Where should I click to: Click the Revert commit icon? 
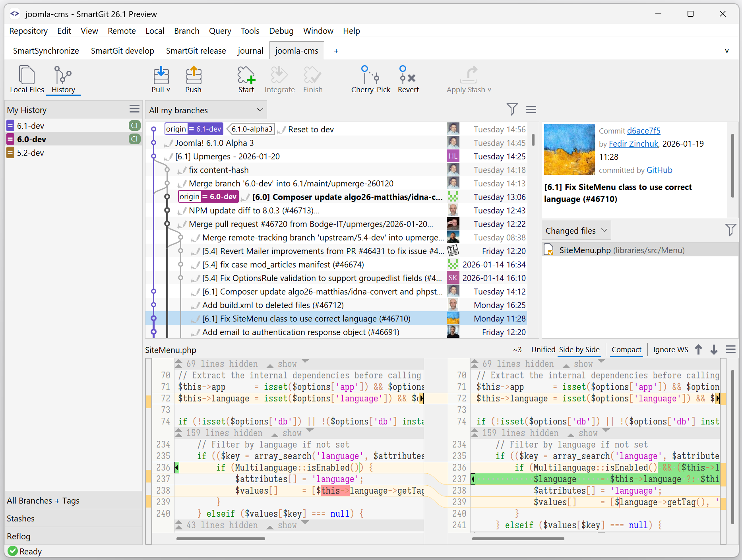coord(408,76)
